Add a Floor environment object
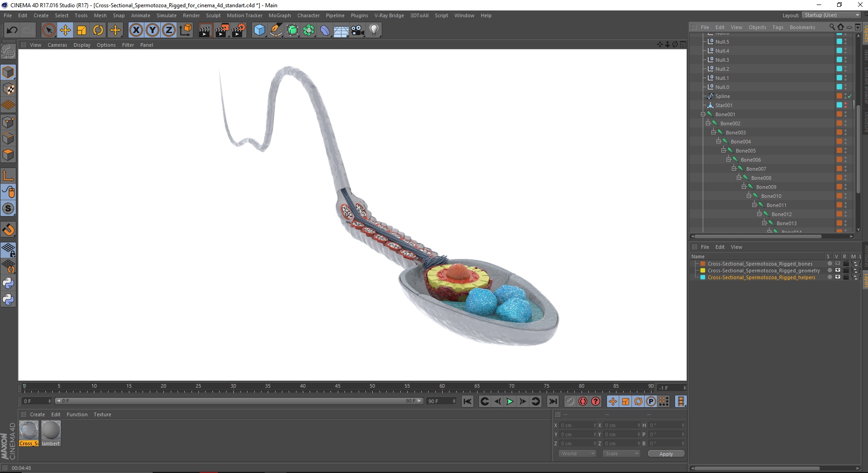Screen dimensions: 868x473 click(341, 30)
